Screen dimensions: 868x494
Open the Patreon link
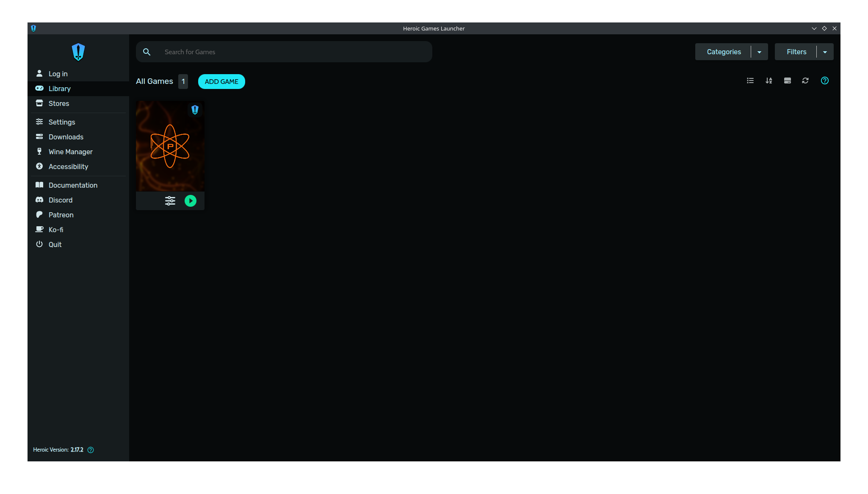point(78,215)
